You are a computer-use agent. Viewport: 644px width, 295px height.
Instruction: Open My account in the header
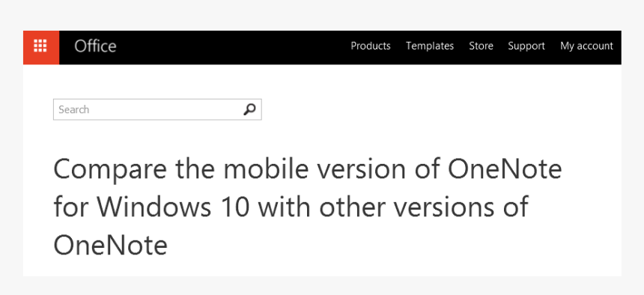click(586, 46)
